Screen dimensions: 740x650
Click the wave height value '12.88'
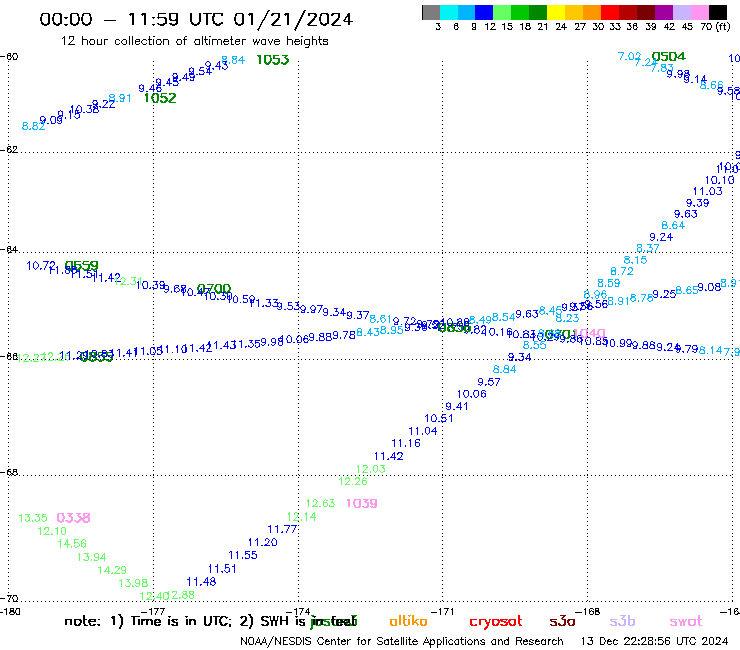click(x=182, y=595)
